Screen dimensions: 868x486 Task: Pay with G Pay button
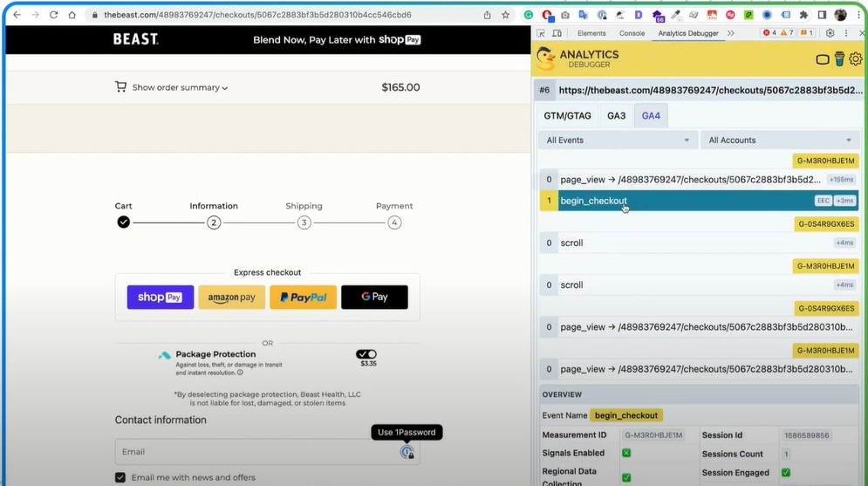[374, 298]
